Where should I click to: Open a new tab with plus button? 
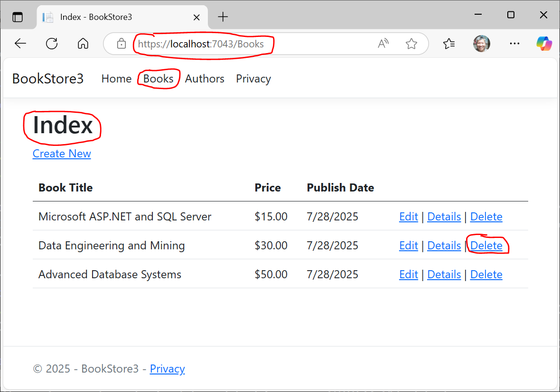(x=223, y=17)
